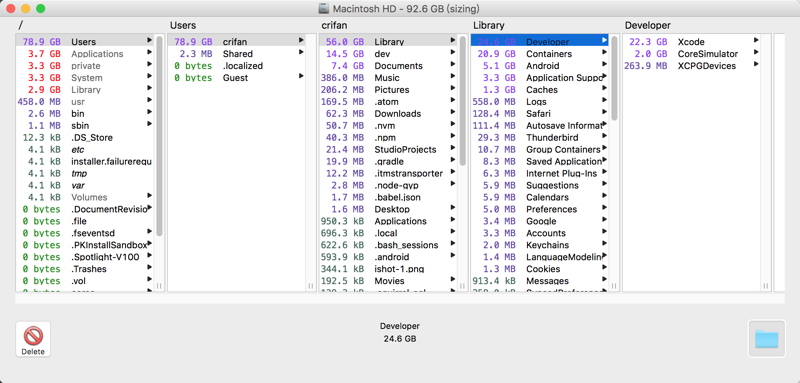
Task: Select the Logs folder row
Action: 540,101
